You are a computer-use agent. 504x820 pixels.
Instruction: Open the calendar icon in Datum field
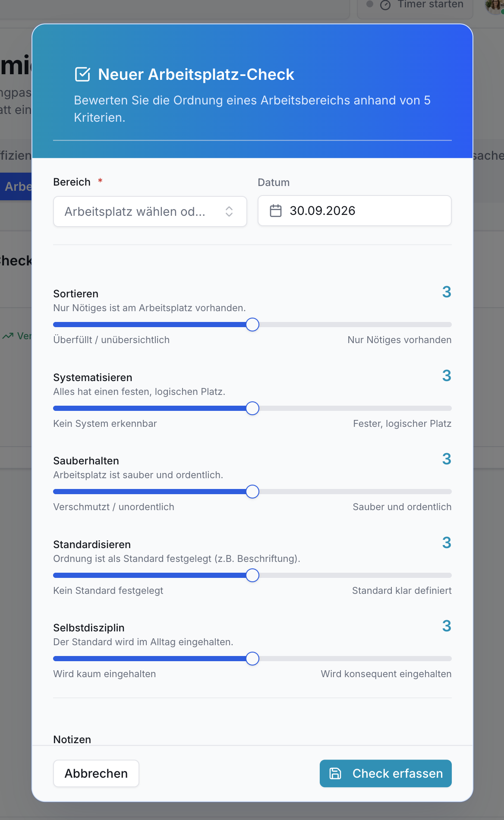[x=276, y=211]
